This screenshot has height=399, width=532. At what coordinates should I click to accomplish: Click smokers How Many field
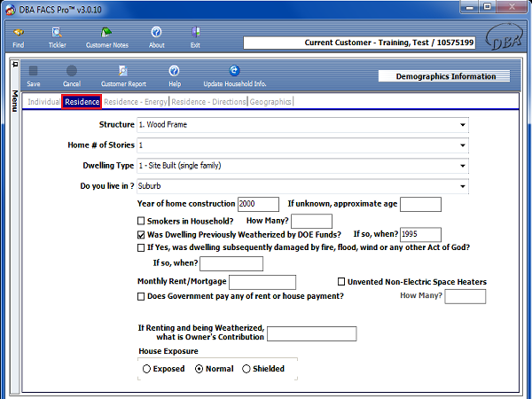point(311,221)
